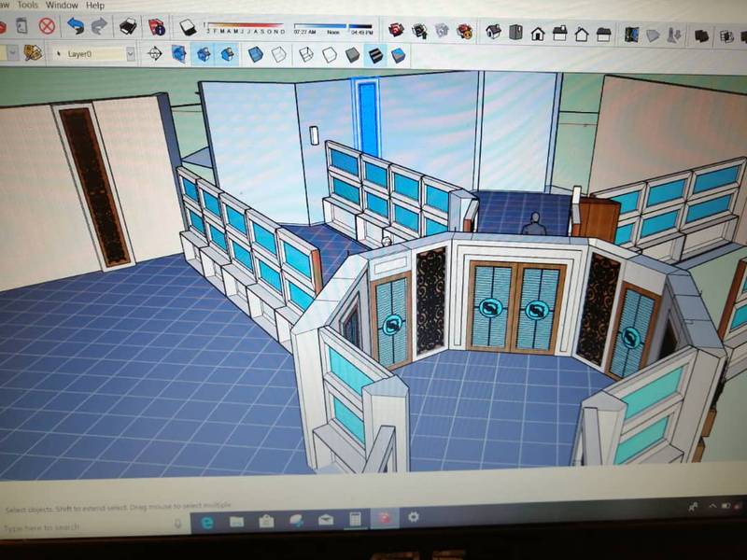
Task: Adjust the shadow time of day slider
Action: (332, 26)
